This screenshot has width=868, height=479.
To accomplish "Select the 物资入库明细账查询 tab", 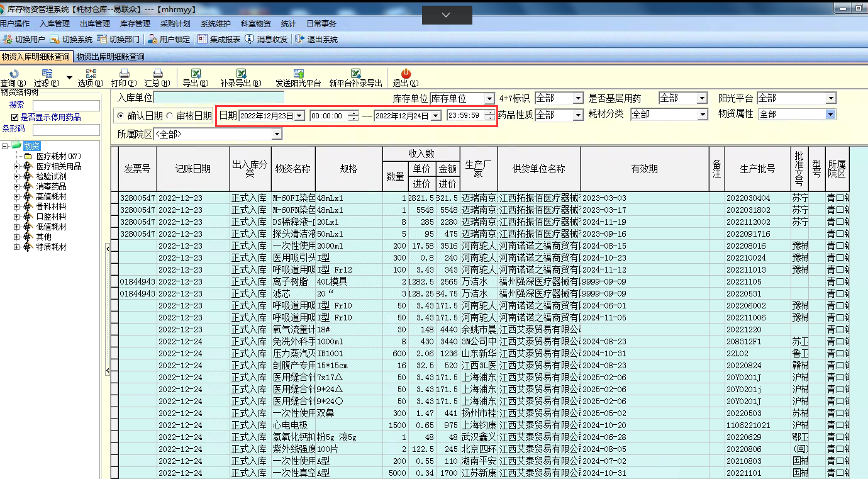I will [36, 57].
